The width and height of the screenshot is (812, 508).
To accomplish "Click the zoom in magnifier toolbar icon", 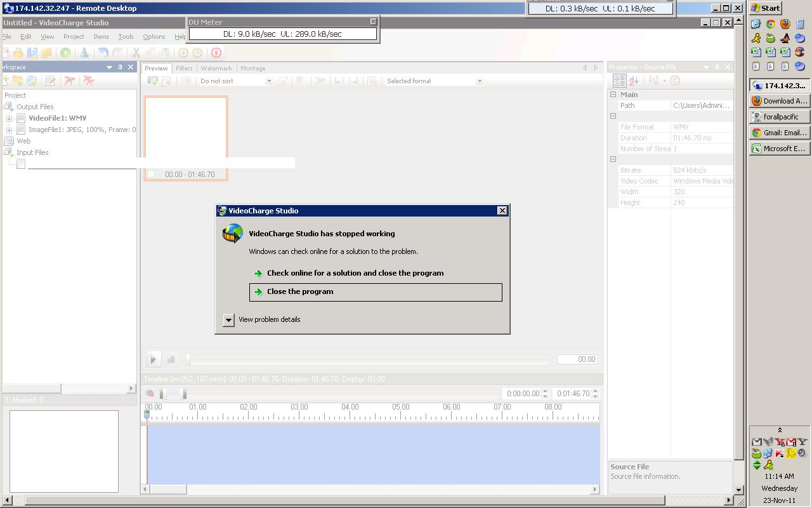I will click(183, 53).
